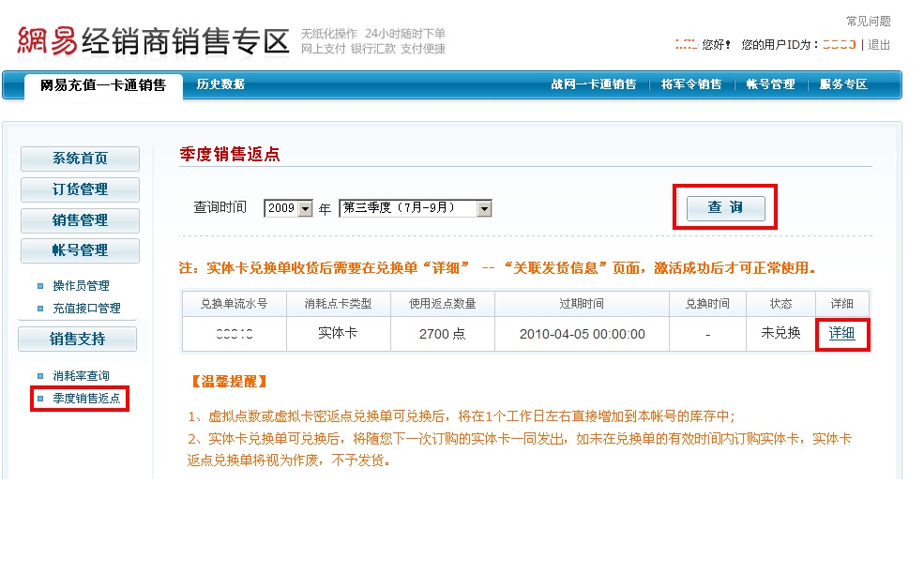Screen dimensions: 924x574
Task: Click the 查询 button
Action: pyautogui.click(x=725, y=208)
